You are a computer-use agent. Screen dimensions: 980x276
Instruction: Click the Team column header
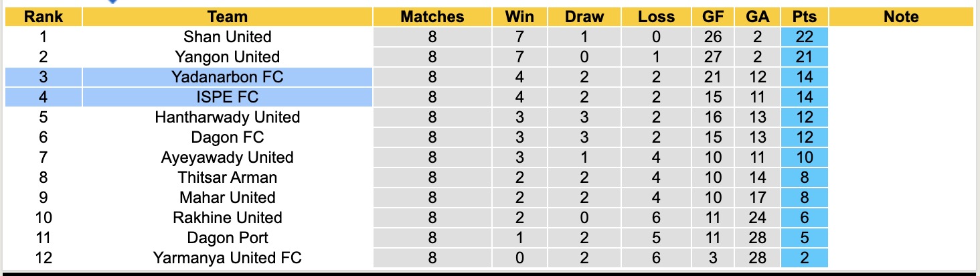coord(227,17)
